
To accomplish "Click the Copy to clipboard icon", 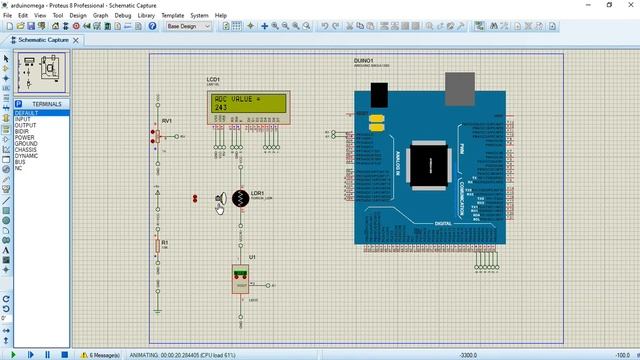I will point(360,26).
